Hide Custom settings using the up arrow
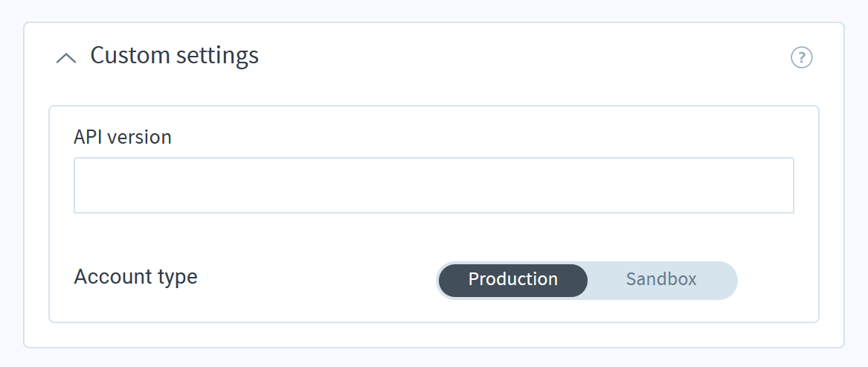868x367 pixels. point(66,57)
